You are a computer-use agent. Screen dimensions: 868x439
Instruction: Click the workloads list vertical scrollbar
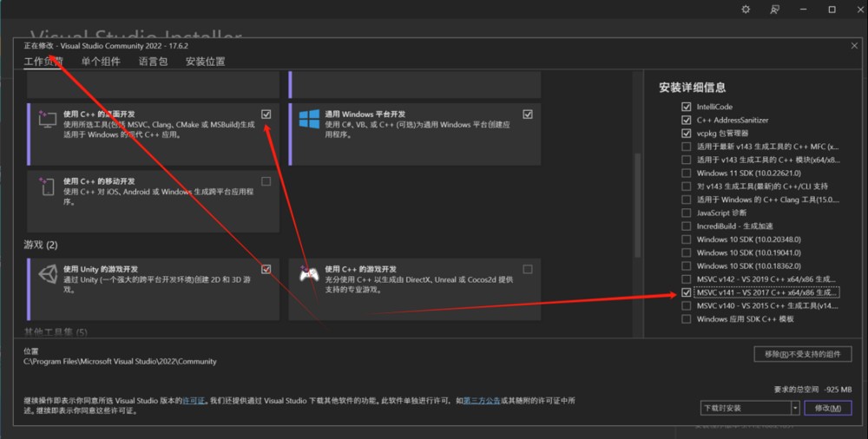click(x=637, y=205)
